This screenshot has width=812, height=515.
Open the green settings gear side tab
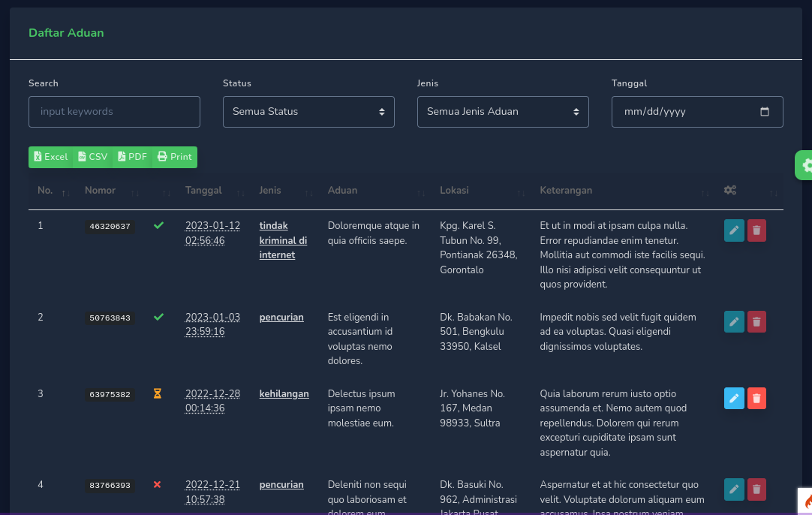pyautogui.click(x=805, y=165)
